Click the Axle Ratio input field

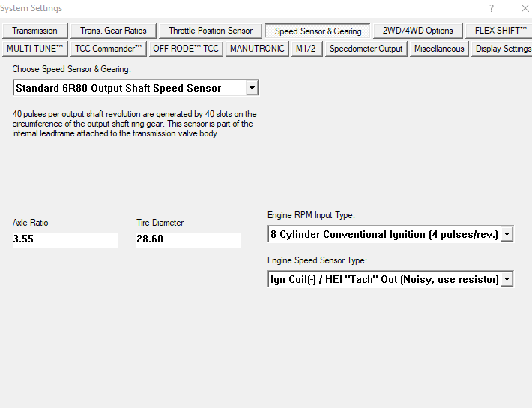tap(64, 240)
